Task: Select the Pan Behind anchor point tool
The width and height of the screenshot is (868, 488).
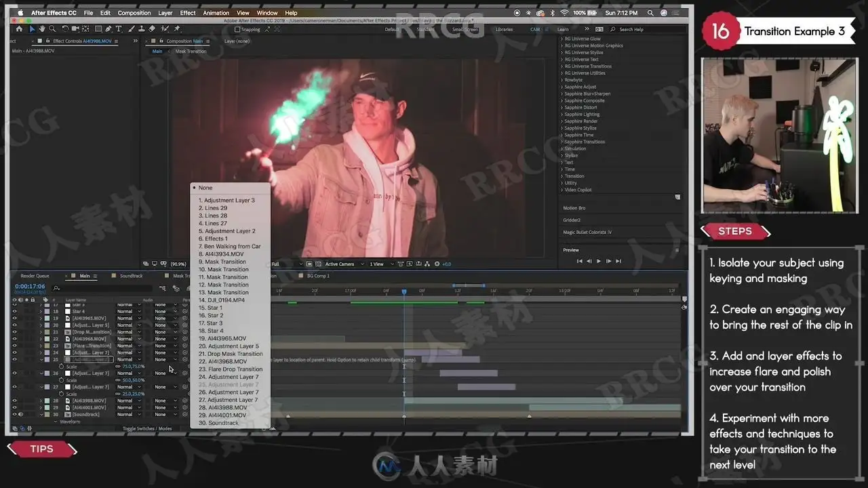Action: pos(85,28)
